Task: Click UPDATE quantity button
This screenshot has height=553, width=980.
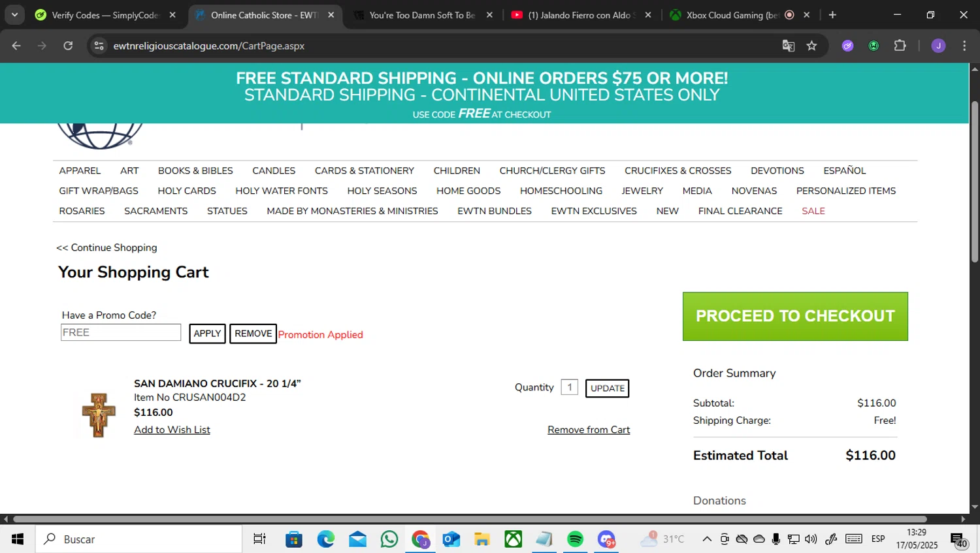Action: tap(607, 388)
